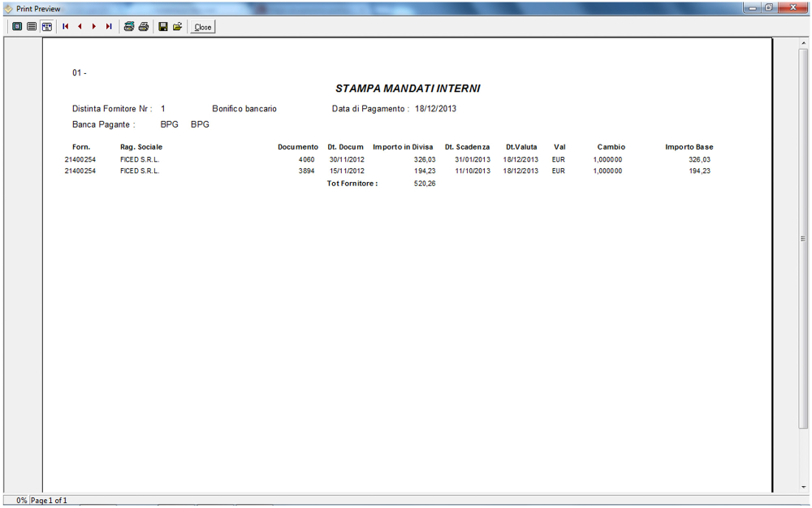Click the STAMPA MANDATI INTERNI report title
This screenshot has height=508, width=812.
407,89
